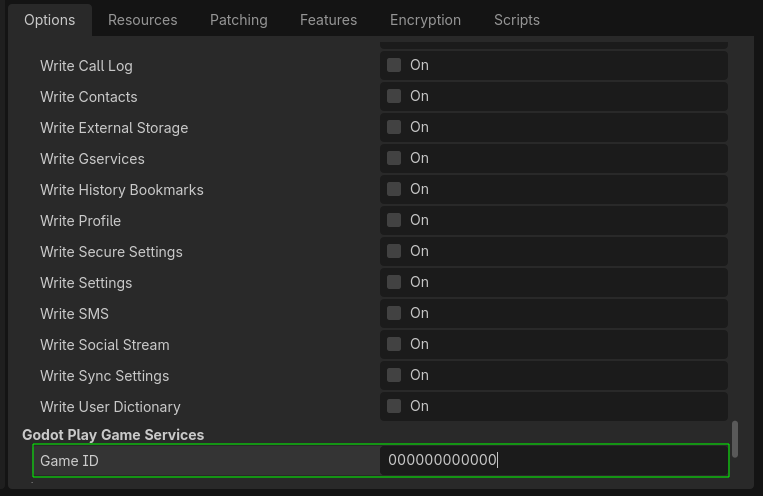Go to the Scripts tab
The width and height of the screenshot is (763, 496).
pos(517,20)
